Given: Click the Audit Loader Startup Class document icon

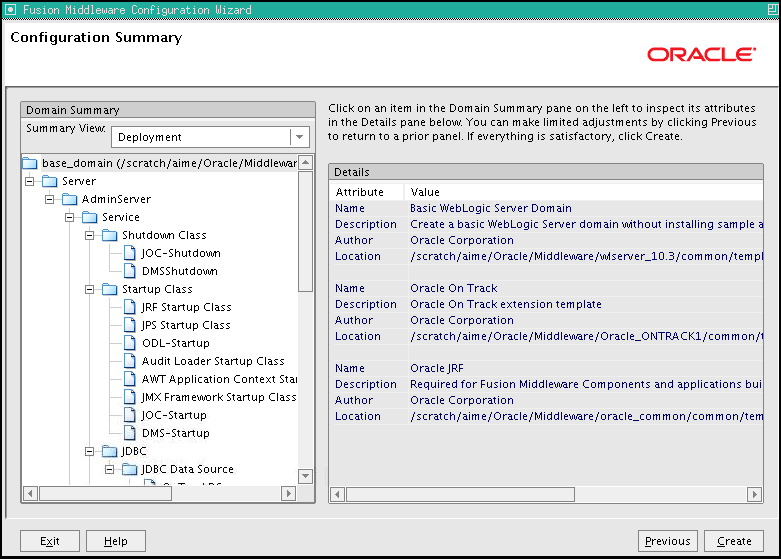Looking at the screenshot, I should (130, 361).
